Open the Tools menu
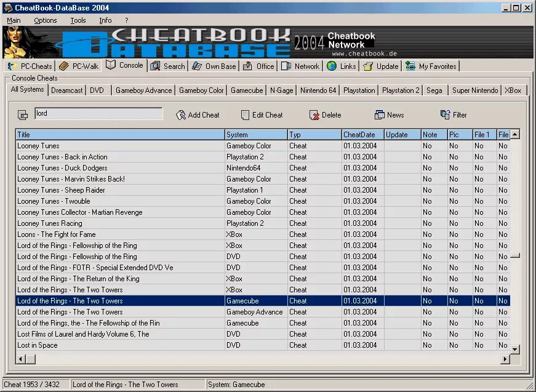 pyautogui.click(x=78, y=20)
